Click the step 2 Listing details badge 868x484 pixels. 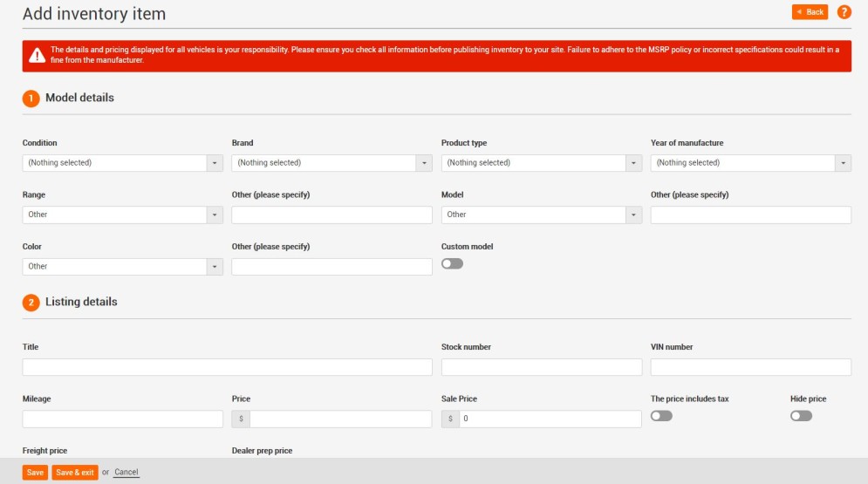(31, 303)
